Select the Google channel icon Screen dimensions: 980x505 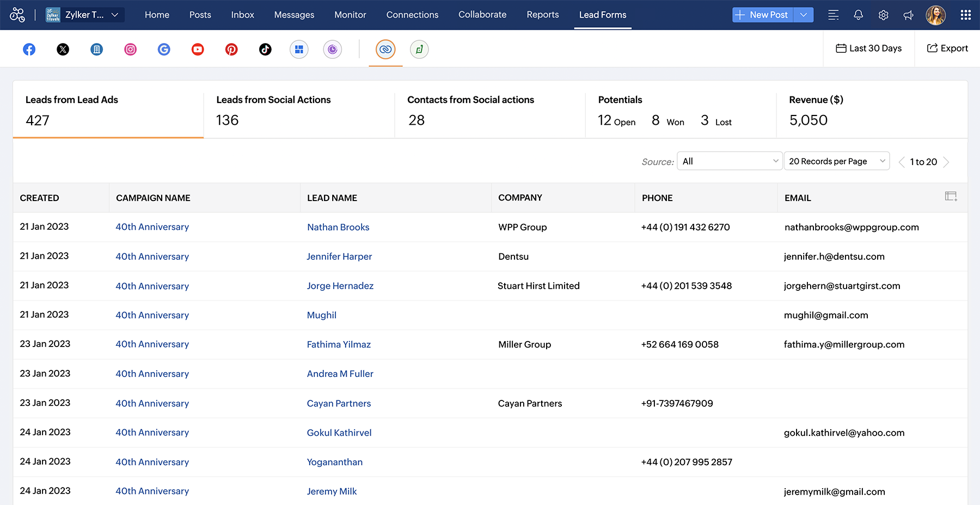164,50
